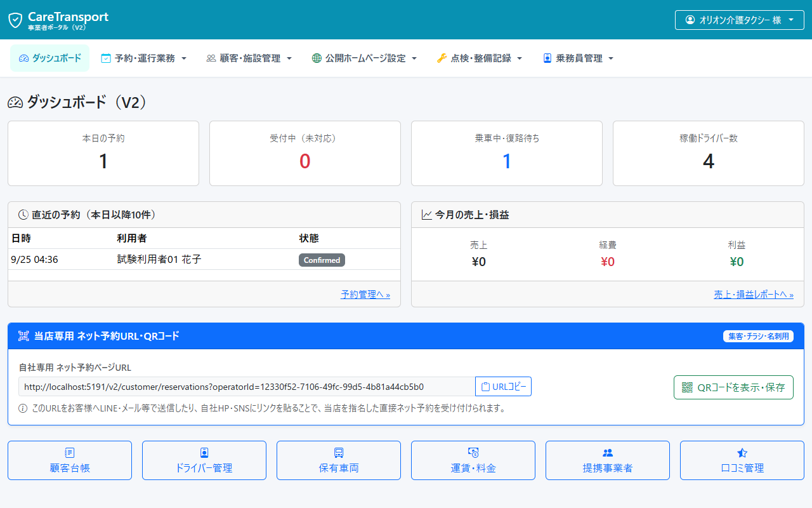This screenshot has width=812, height=508.
Task: Click the wrench icon of 点検・整備記録
Action: [x=442, y=58]
